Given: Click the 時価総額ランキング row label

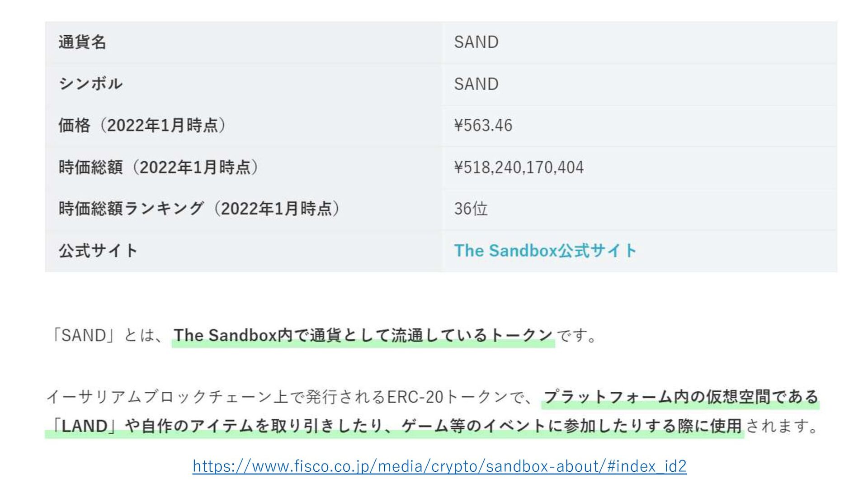Looking at the screenshot, I should coord(199,209).
